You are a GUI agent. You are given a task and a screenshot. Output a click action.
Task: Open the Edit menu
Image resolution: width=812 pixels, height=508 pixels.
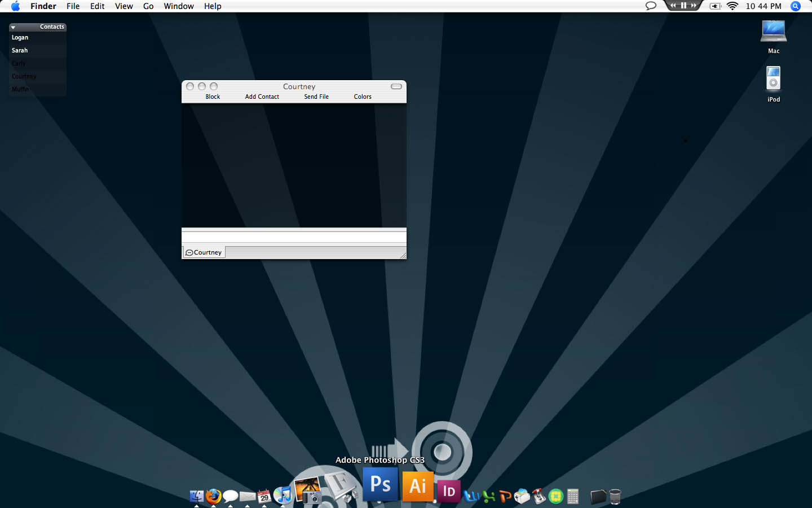(98, 6)
